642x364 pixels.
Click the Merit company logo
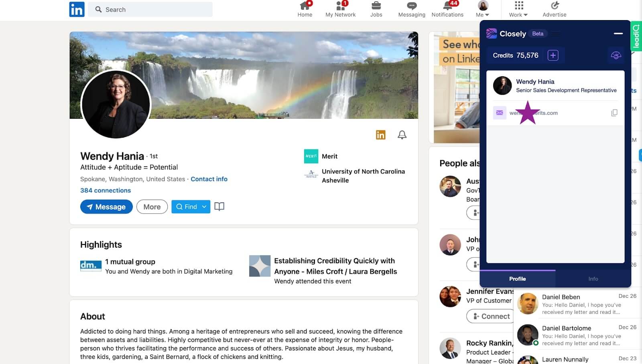pos(311,156)
